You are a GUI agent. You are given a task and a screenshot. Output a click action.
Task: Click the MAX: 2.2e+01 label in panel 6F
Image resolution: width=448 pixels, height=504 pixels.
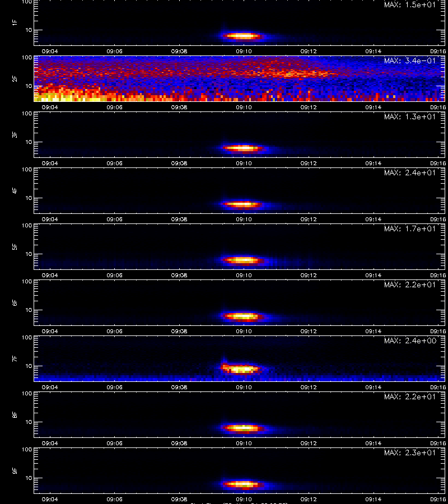click(410, 284)
